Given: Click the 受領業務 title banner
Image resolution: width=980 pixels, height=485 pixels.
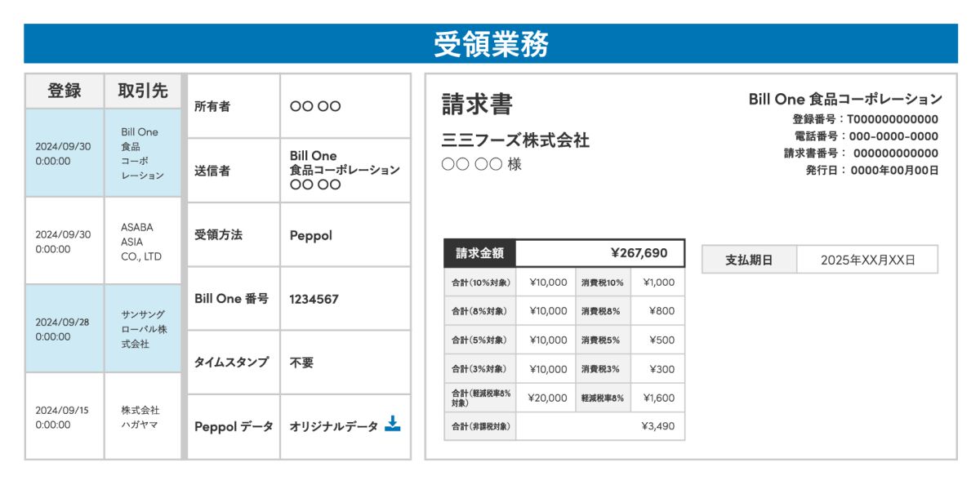Looking at the screenshot, I should pyautogui.click(x=490, y=43).
